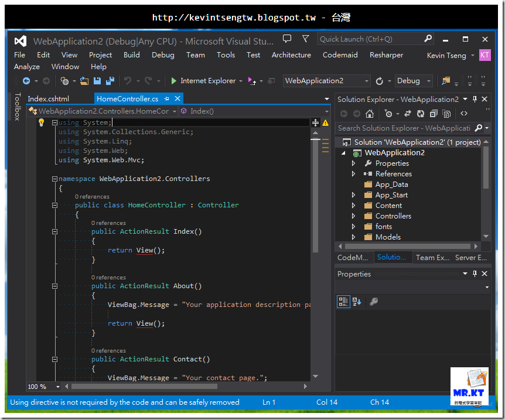Viewport: 505px width, 420px height.
Task: Click the View Code angle brackets icon
Action: coord(464,114)
